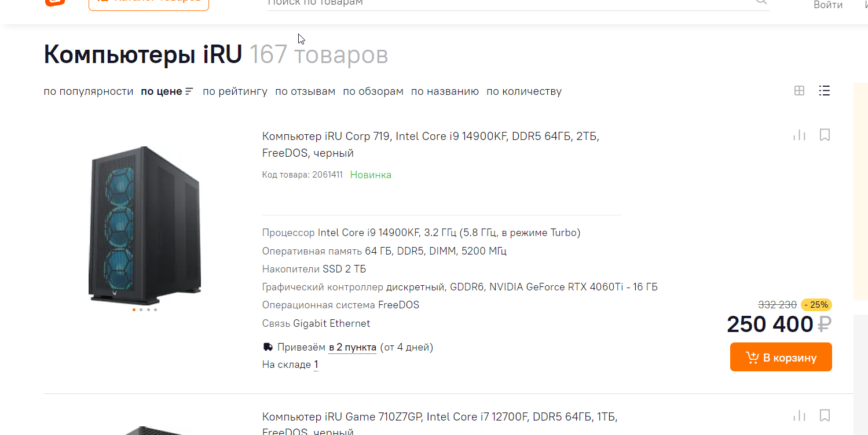Click the 167 товаров count text
This screenshot has height=435, width=868.
[319, 55]
